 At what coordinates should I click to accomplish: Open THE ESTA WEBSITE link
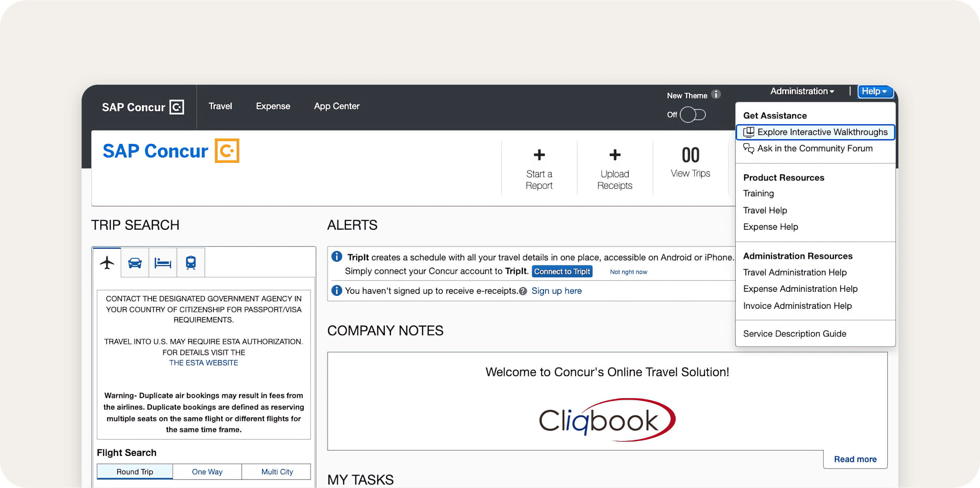pos(203,363)
